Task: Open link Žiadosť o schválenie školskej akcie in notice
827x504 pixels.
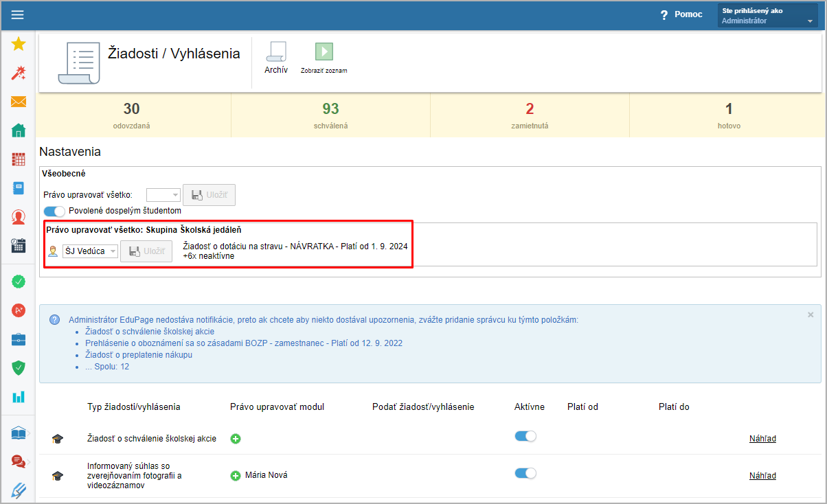Action: pyautogui.click(x=150, y=332)
